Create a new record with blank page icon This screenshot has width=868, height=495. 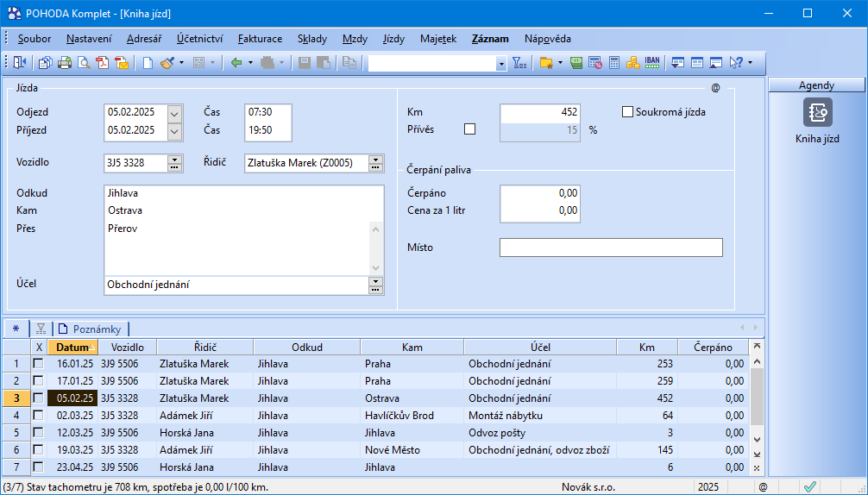[148, 63]
